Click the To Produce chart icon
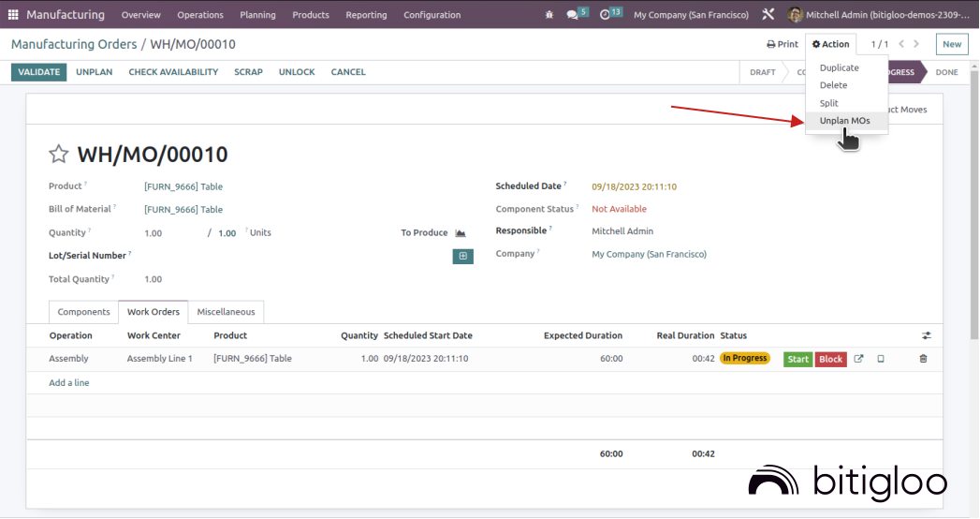The width and height of the screenshot is (980, 519). coord(461,233)
